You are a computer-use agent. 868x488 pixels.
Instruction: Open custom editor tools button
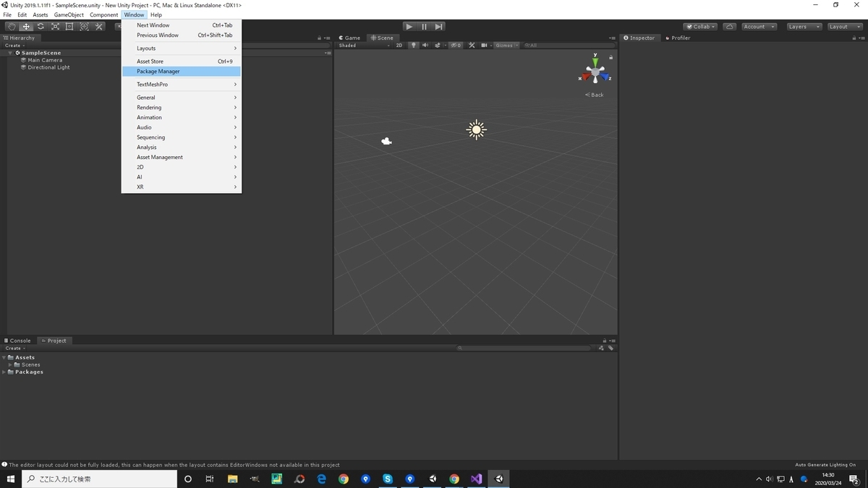coord(99,27)
